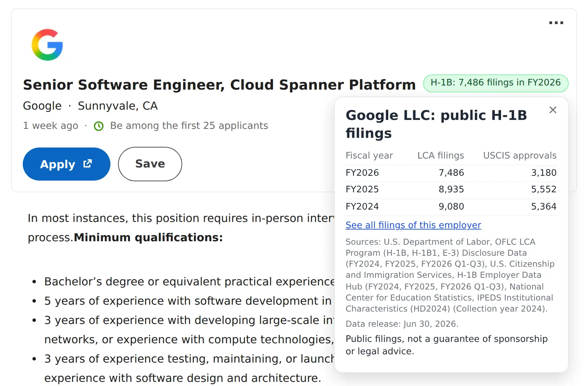Click the Minimum qualifications heading
The image size is (588, 386).
click(148, 237)
